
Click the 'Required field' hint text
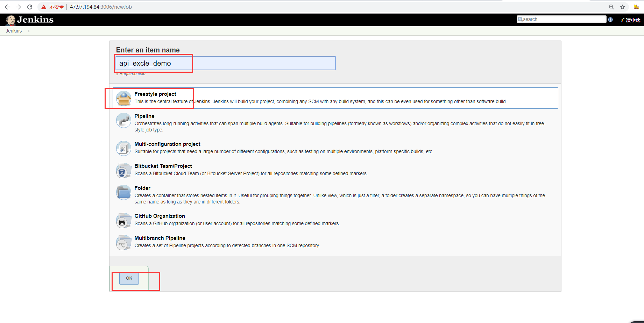coord(131,74)
